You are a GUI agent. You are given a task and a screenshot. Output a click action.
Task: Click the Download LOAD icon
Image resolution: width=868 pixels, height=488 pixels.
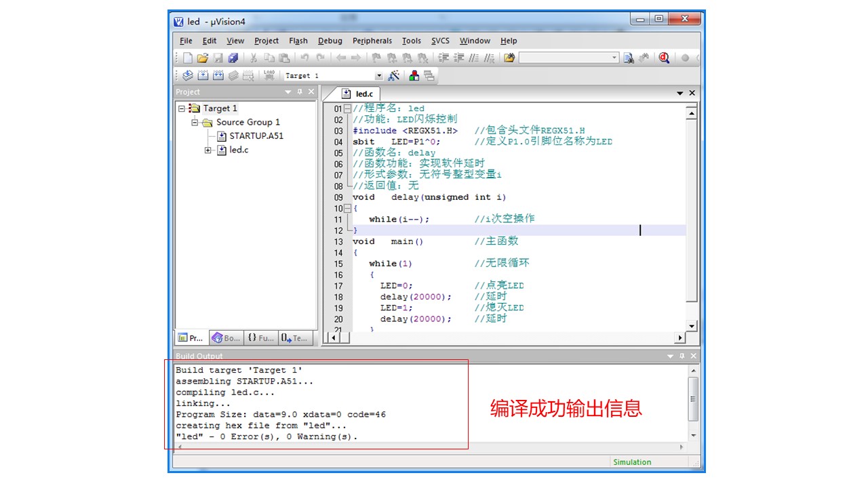[x=269, y=75]
